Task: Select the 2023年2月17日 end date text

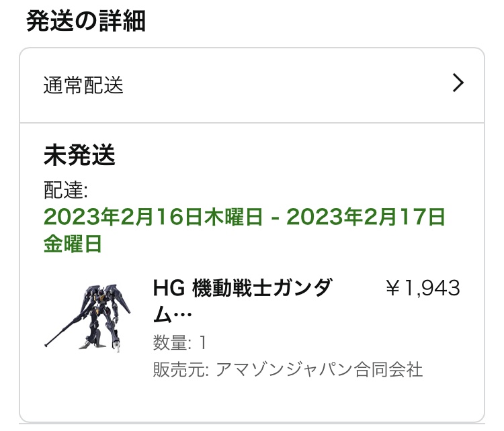Action: 366,216
